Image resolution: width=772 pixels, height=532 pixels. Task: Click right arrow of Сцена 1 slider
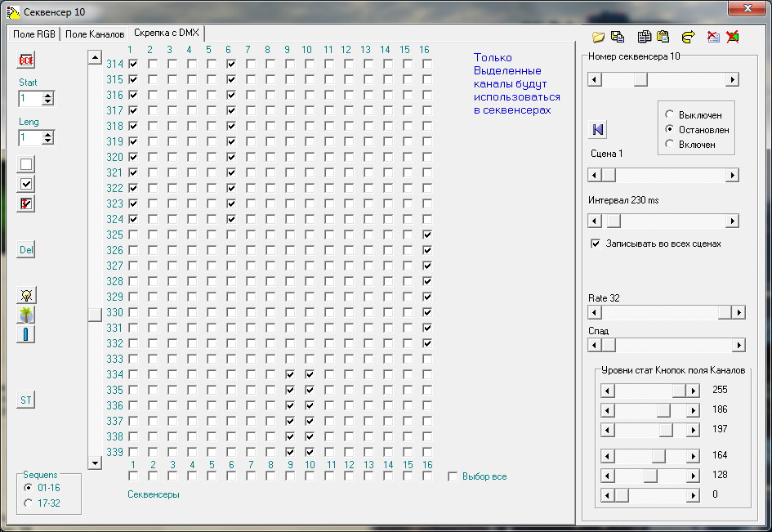pos(732,175)
